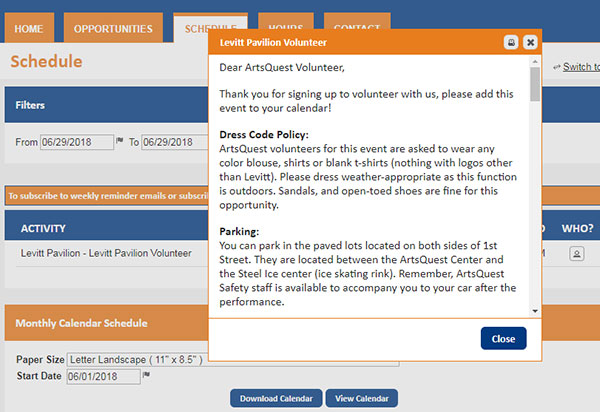Click the print icon in dialog header
Screen dimensions: 600x412
click(x=511, y=42)
